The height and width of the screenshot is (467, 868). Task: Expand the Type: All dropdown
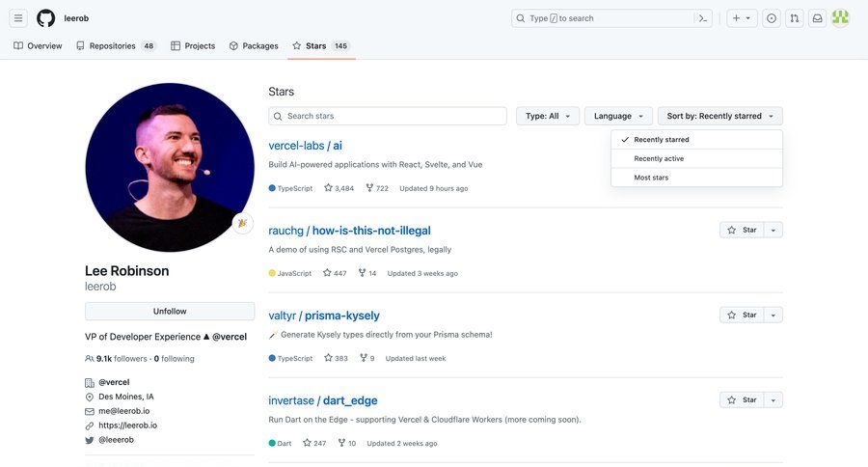point(547,116)
